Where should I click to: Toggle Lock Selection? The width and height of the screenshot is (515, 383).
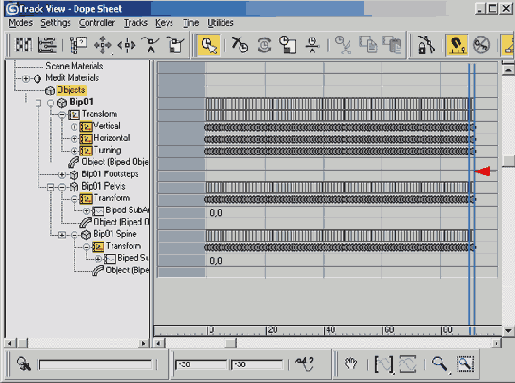426,45
